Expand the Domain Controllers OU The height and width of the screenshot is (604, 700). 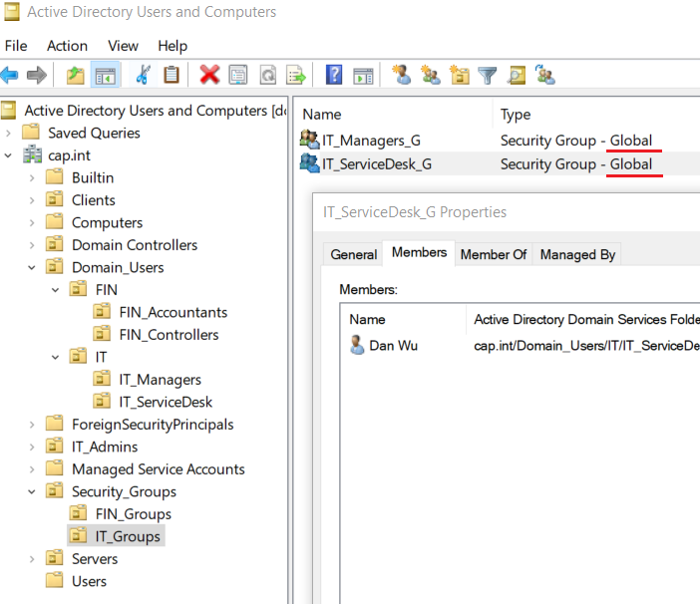click(32, 245)
